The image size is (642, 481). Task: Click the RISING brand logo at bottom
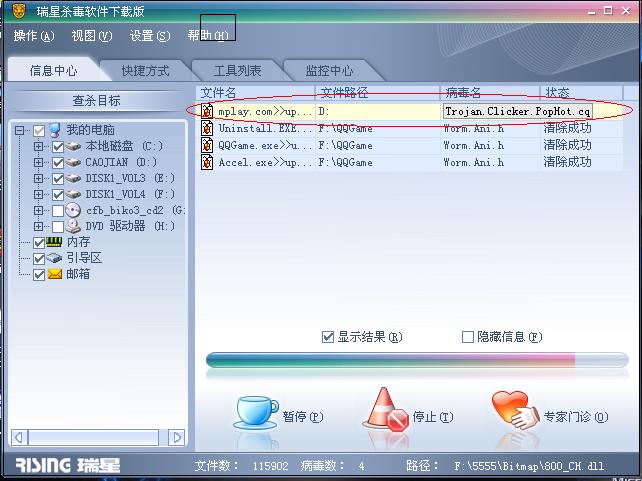(68, 465)
